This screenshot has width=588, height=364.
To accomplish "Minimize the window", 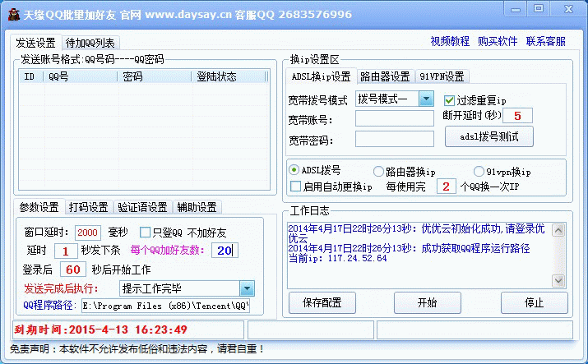I will (x=516, y=9).
